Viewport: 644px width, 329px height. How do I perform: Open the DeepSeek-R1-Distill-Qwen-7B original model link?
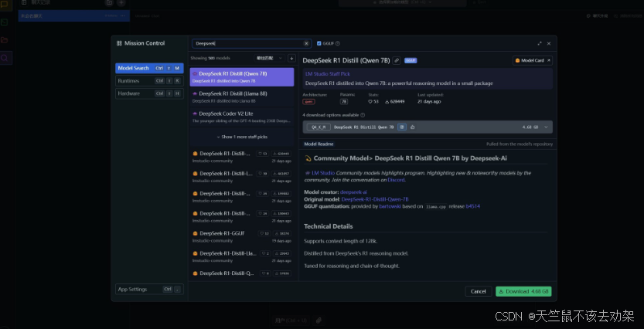point(374,199)
